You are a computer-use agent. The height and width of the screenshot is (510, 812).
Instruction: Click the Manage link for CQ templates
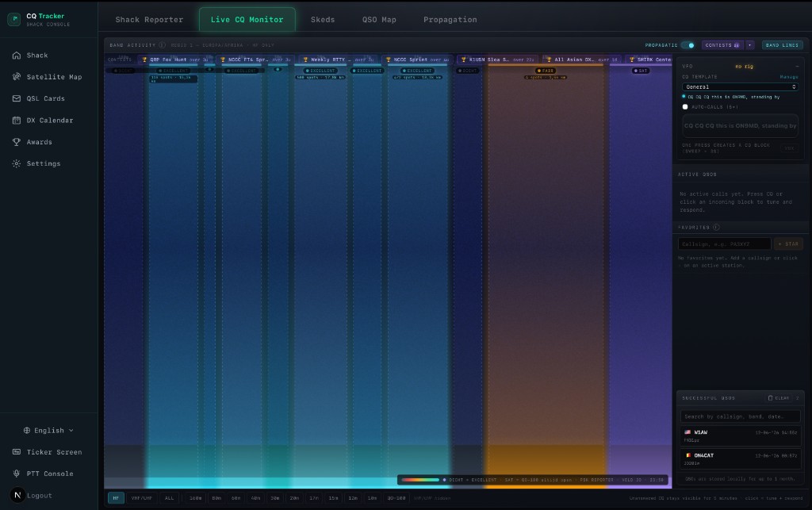point(789,77)
